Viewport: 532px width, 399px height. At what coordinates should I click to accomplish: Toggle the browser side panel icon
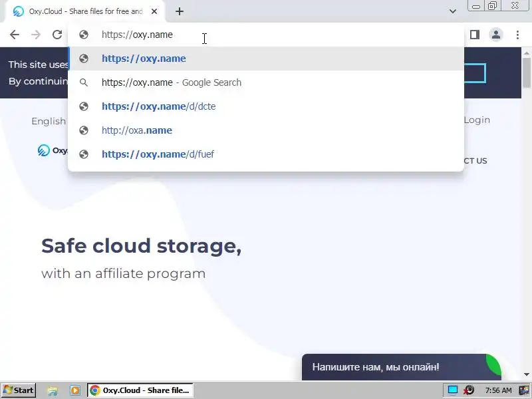click(x=475, y=35)
